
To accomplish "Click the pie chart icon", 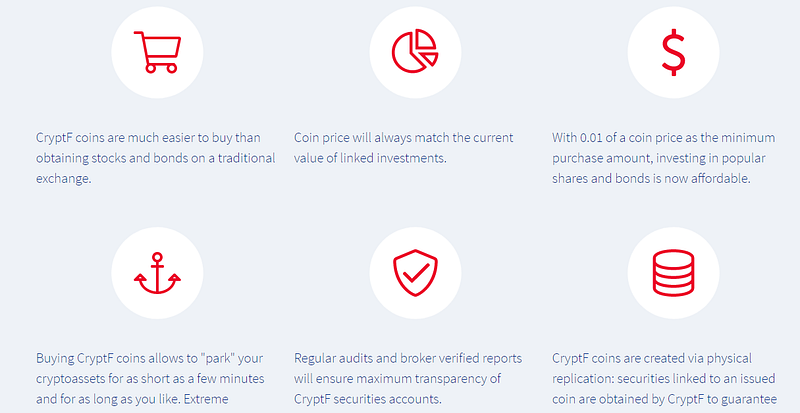I will click(415, 52).
